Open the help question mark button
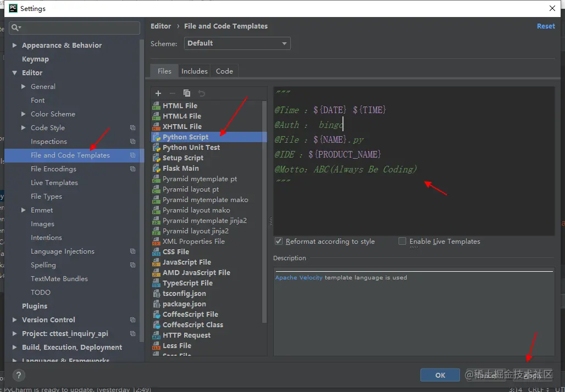Screen dimensions: 565x392 19,376
